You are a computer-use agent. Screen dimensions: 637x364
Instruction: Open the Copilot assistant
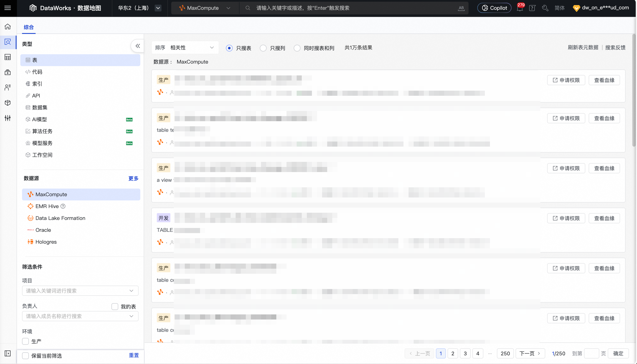(x=494, y=8)
